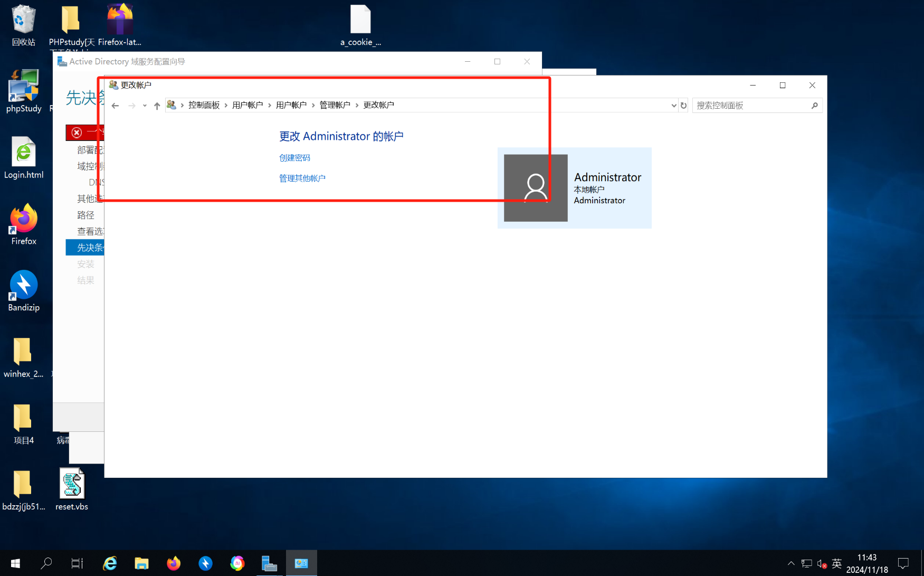Click the 搜索控制面板 search field
Image resolution: width=924 pixels, height=576 pixels.
point(751,106)
